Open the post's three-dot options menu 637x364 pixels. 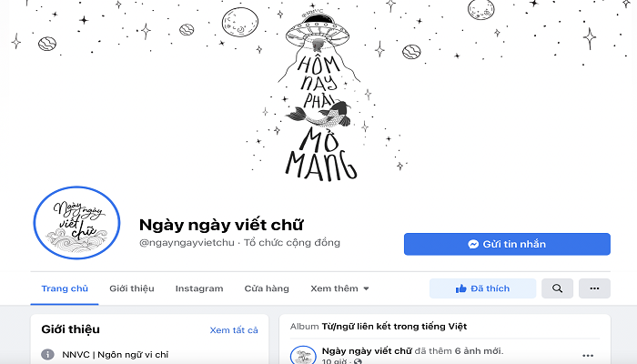pyautogui.click(x=588, y=356)
